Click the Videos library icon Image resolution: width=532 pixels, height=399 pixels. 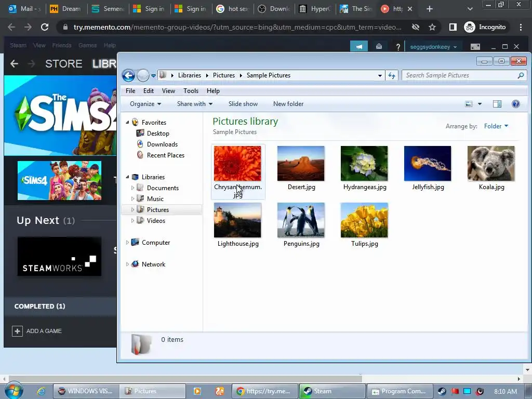140,220
